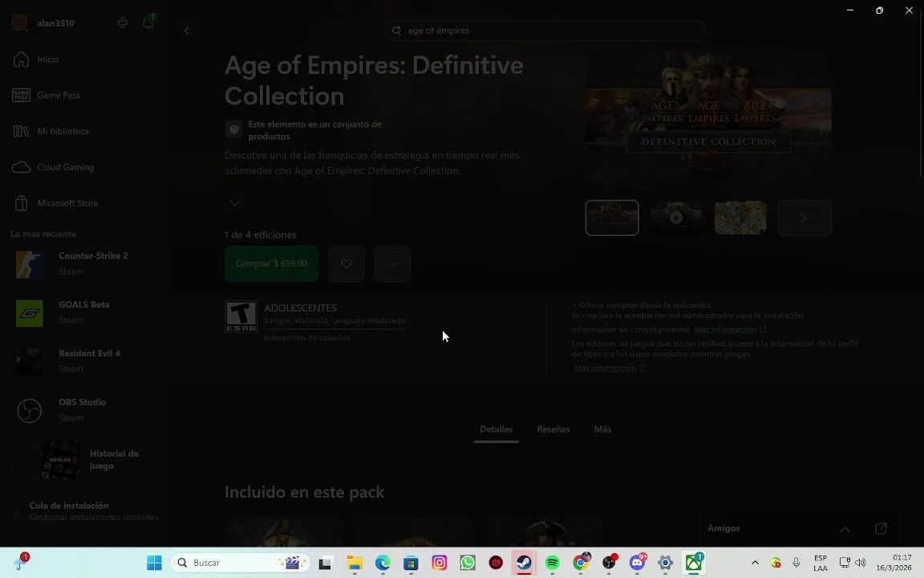924x578 pixels.
Task: Click the search magnifier icon
Action: click(396, 31)
